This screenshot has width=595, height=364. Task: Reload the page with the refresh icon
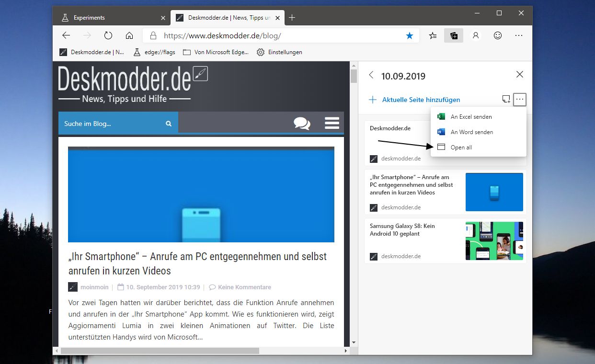pos(108,35)
